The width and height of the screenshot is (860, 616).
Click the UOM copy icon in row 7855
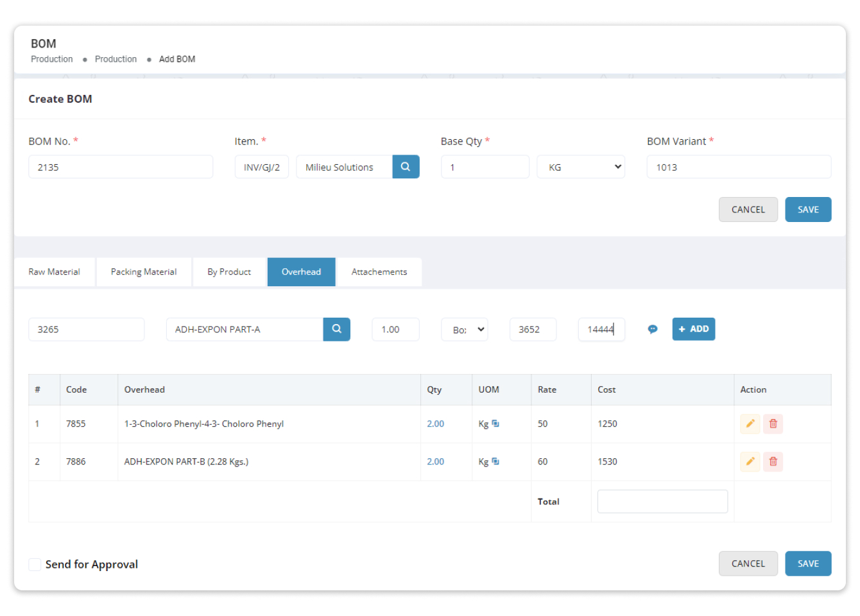point(495,424)
